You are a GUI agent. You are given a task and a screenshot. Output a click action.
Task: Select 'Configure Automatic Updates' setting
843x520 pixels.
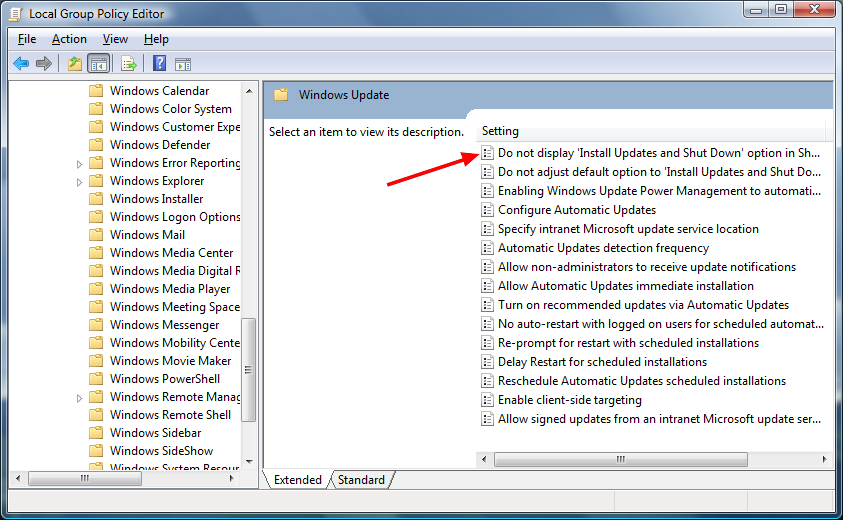click(577, 210)
